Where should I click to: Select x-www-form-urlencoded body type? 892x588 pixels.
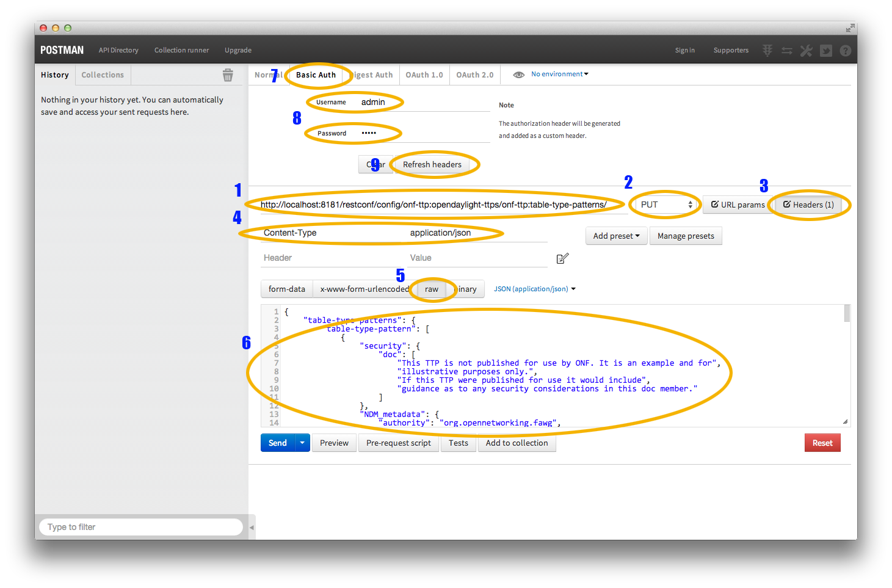(x=364, y=289)
